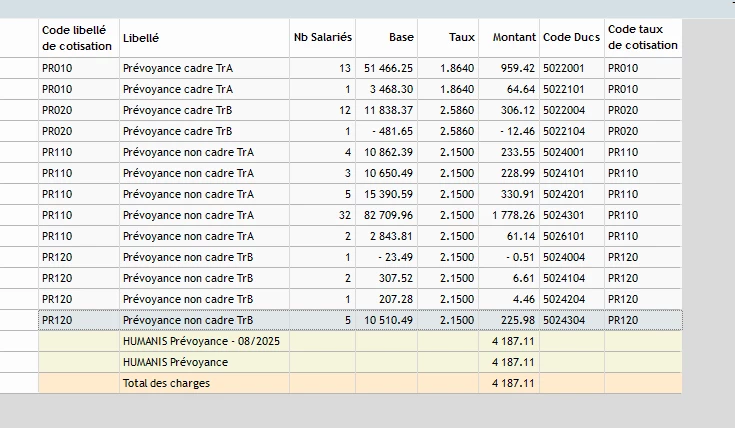Image resolution: width=735 pixels, height=428 pixels.
Task: Select amount 64.64
Action: [521, 90]
